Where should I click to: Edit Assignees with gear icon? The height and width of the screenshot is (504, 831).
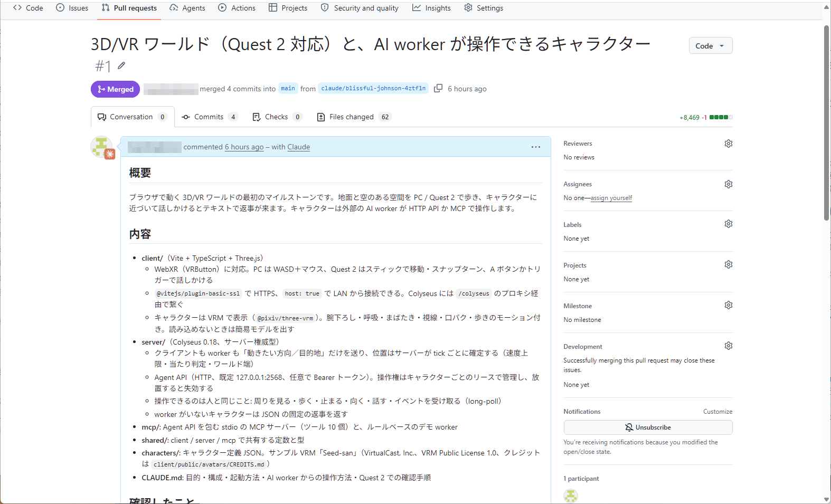pos(729,184)
